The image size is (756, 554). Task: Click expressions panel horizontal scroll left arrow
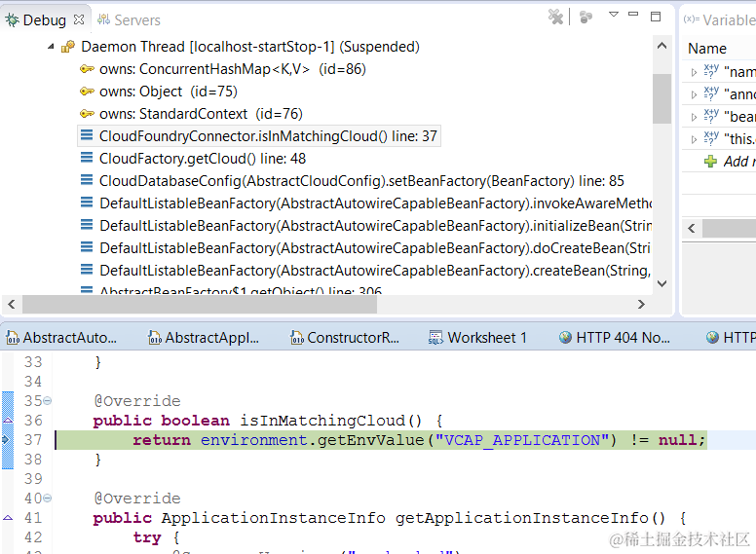[692, 229]
